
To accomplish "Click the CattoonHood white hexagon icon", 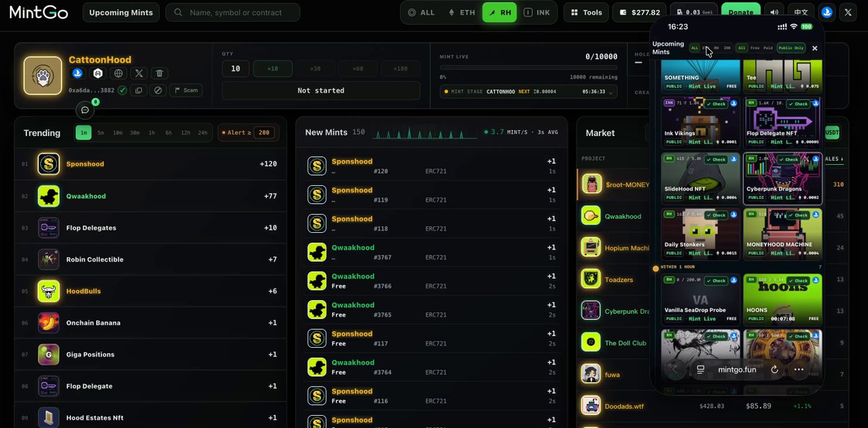I will 98,73.
